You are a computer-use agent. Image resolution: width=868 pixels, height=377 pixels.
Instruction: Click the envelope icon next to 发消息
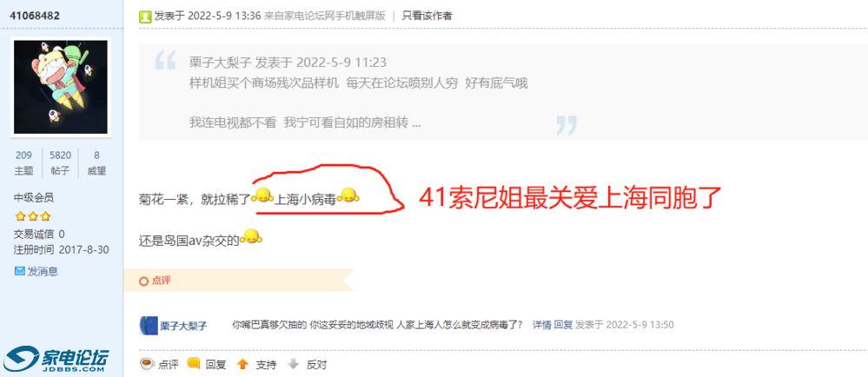tap(19, 271)
